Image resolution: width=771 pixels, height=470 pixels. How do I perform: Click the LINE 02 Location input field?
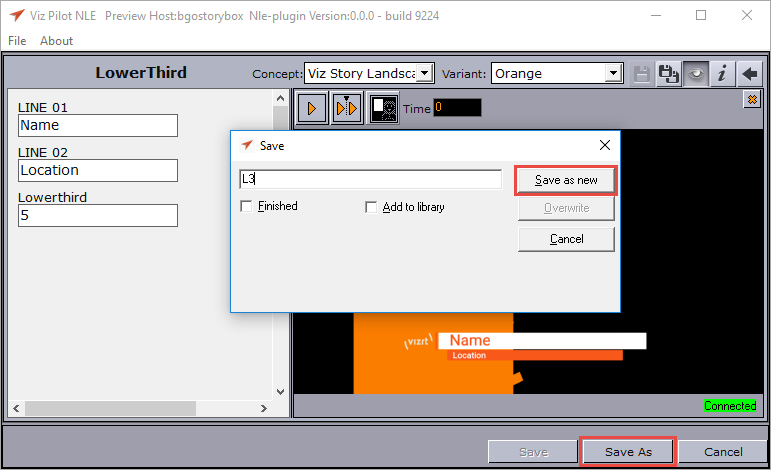(98, 170)
